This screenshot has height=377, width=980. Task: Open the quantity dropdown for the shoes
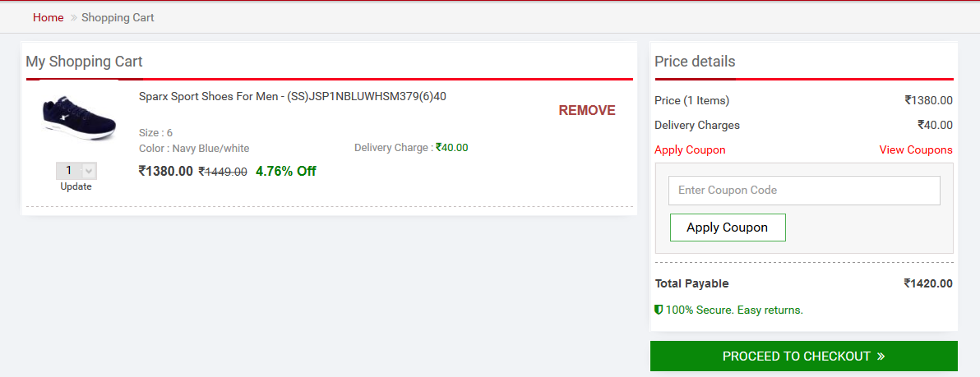[x=76, y=171]
